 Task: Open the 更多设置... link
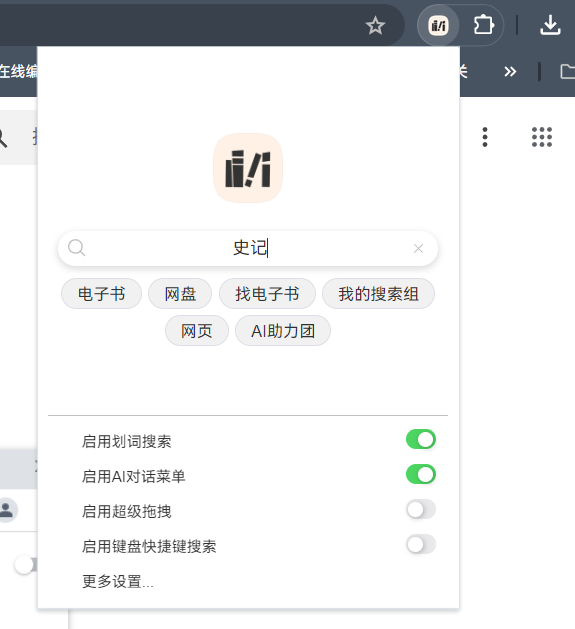[118, 581]
